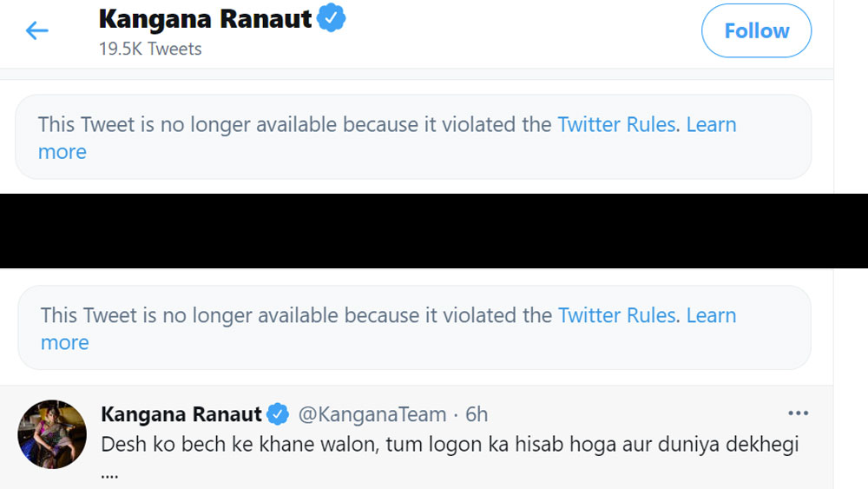Click Kangana Ranaut name on the tweet

(x=181, y=414)
